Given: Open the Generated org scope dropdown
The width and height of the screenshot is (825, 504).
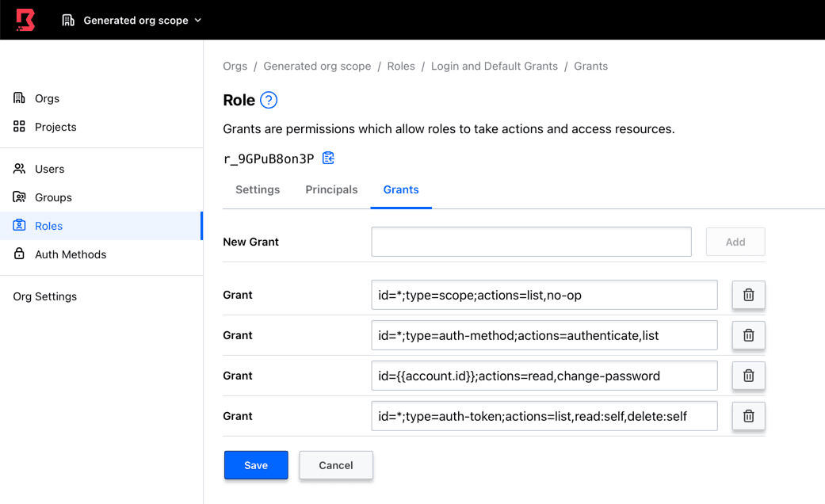Looking at the screenshot, I should coord(132,21).
